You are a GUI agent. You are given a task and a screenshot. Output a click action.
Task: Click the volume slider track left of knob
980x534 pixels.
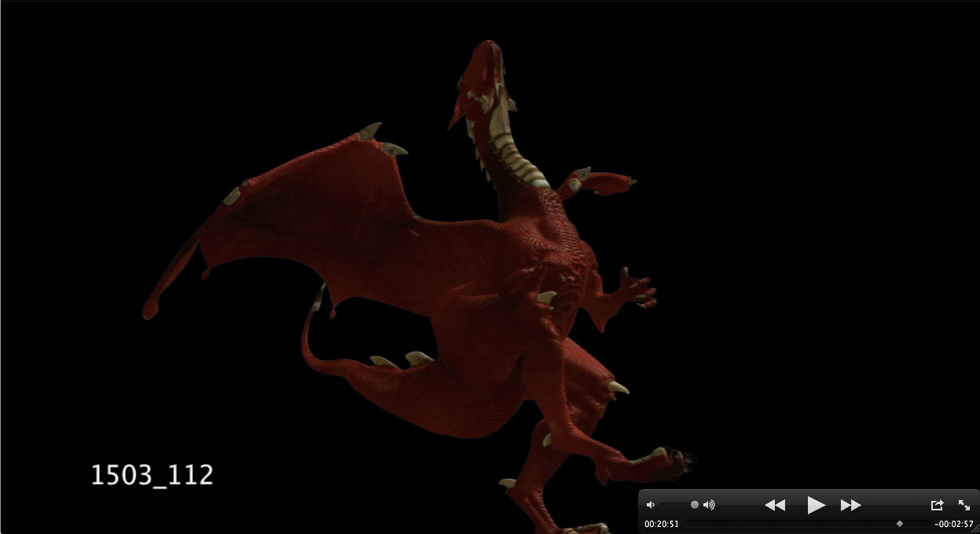pyautogui.click(x=674, y=505)
